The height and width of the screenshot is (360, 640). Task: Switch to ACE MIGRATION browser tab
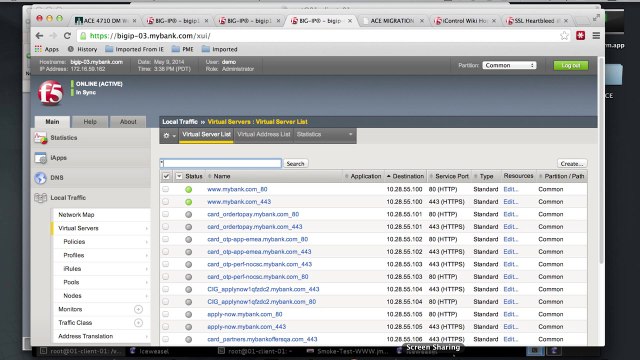pos(391,21)
